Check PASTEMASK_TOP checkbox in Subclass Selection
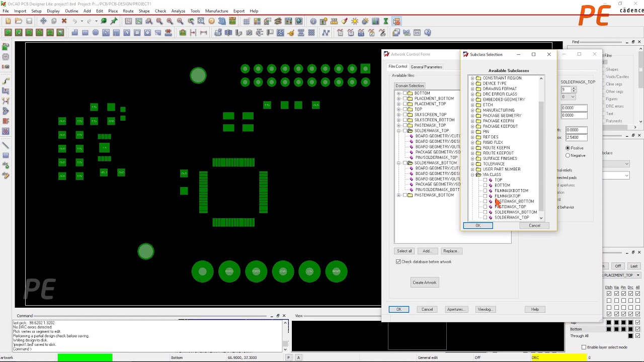The width and height of the screenshot is (644, 362). click(485, 207)
